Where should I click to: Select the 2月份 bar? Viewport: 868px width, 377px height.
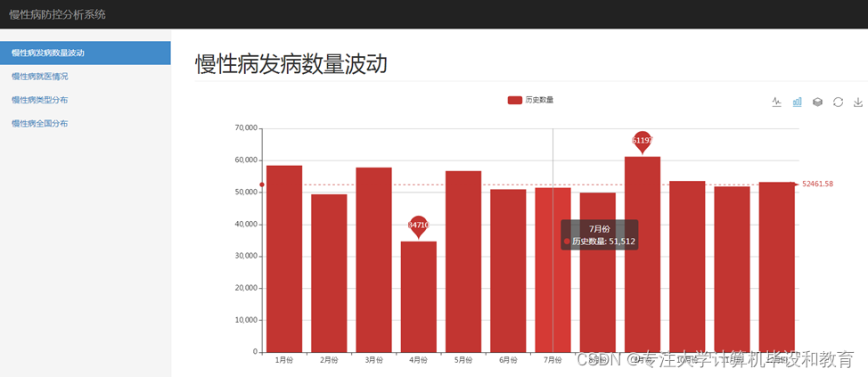(x=329, y=273)
